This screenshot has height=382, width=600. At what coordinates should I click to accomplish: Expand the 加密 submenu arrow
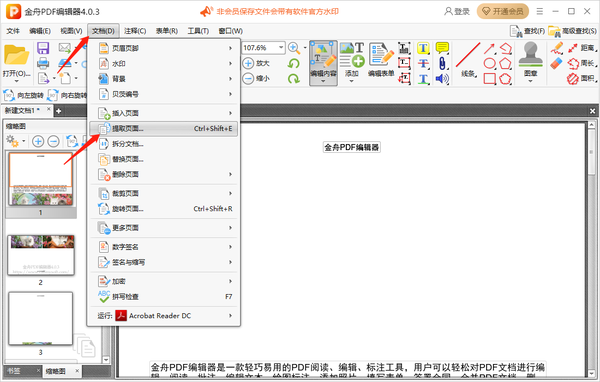pos(230,281)
